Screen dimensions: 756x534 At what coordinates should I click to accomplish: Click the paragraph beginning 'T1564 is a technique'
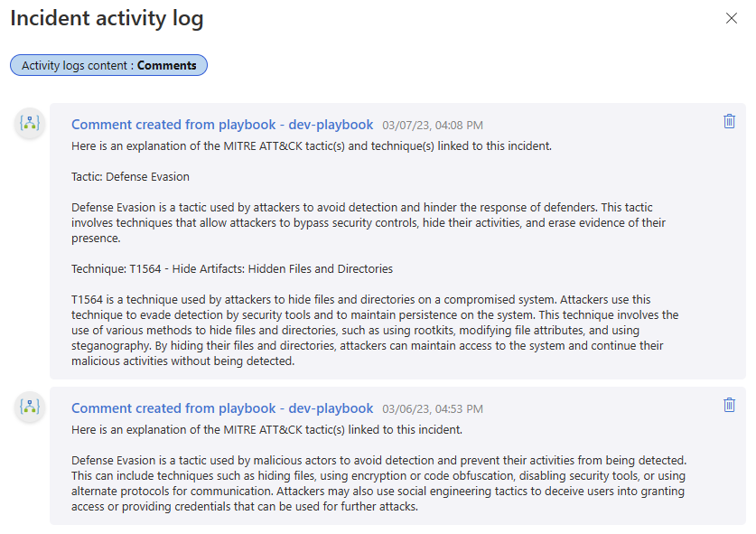(374, 330)
